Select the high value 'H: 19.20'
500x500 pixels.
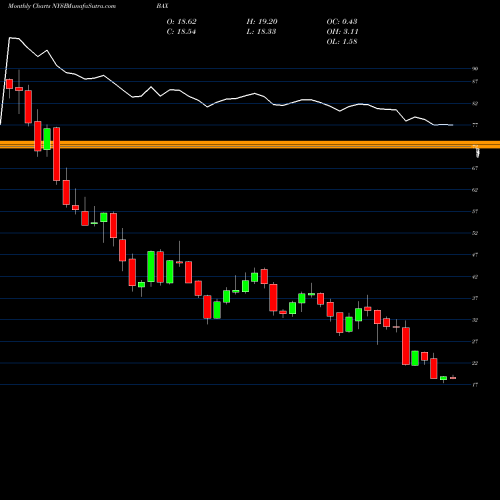(x=262, y=22)
